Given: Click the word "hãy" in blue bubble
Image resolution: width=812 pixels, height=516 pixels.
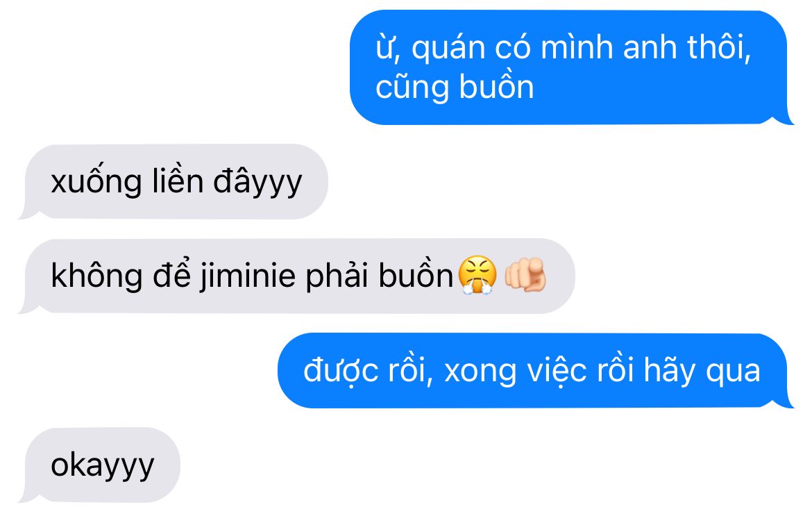Looking at the screenshot, I should click(670, 372).
